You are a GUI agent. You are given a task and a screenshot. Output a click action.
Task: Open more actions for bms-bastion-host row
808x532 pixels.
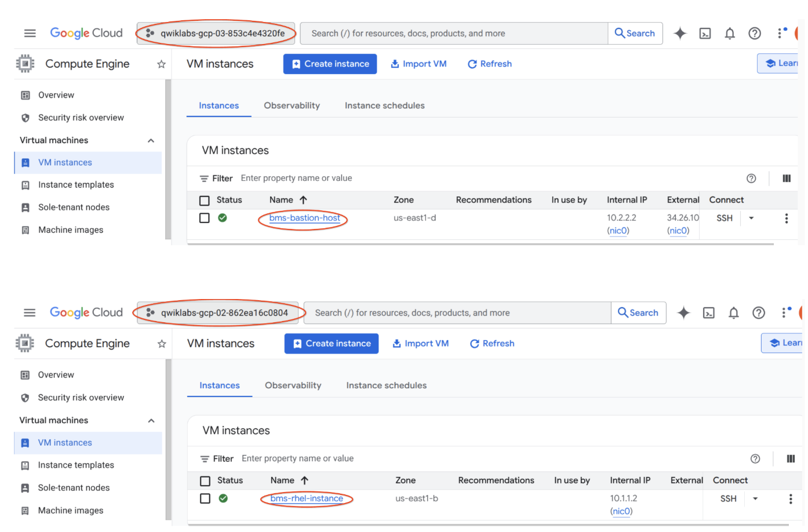[786, 218]
